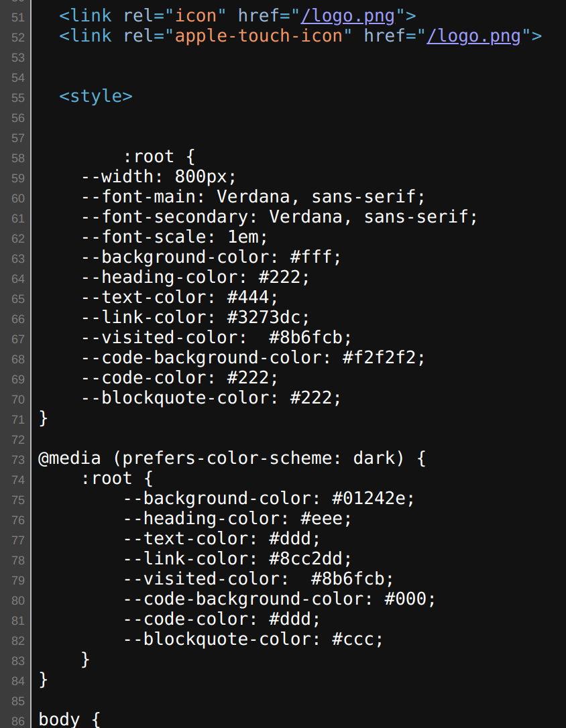Click the #8cc2dd link-color value
The width and height of the screenshot is (566, 728).
click(x=310, y=558)
